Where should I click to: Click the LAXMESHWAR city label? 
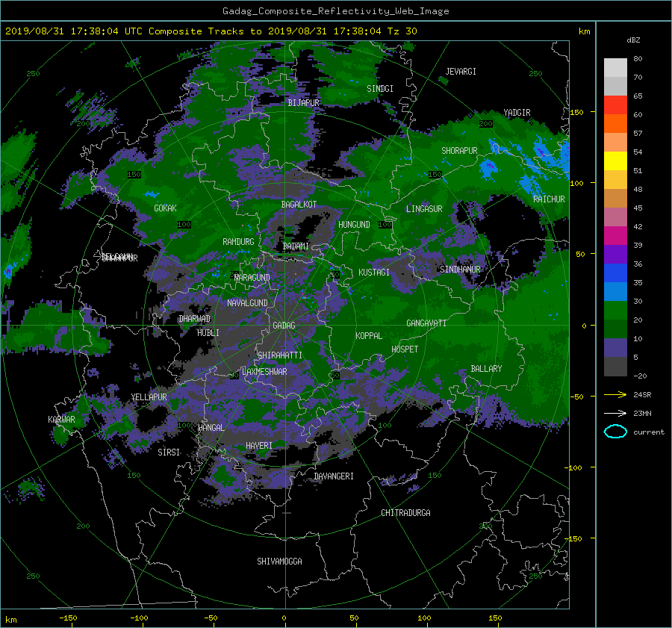tap(264, 372)
